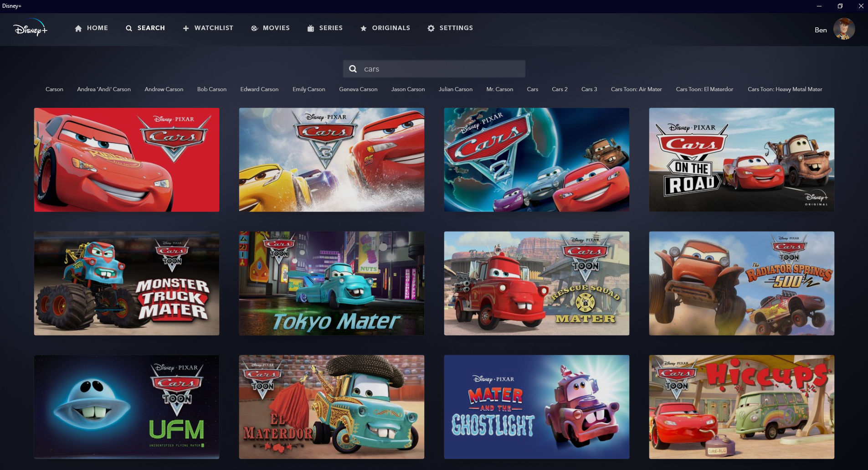Viewport: 868px width, 470px height.
Task: Focus the search field containing 'cars'
Action: 434,69
